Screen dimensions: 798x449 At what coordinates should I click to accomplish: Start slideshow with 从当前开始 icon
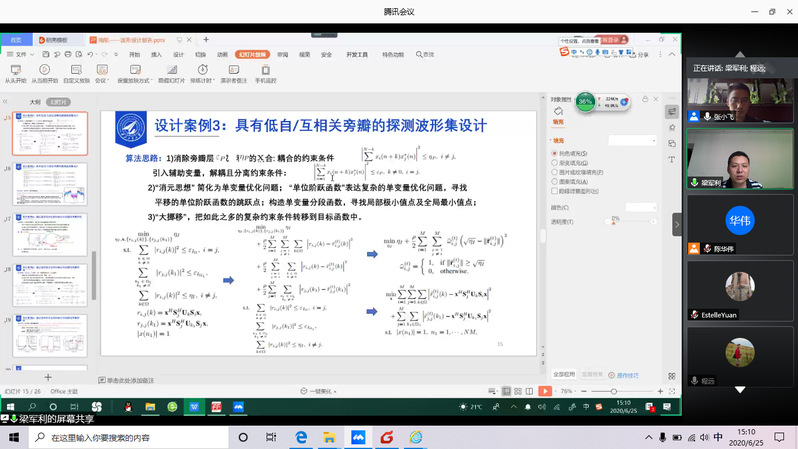pos(43,70)
